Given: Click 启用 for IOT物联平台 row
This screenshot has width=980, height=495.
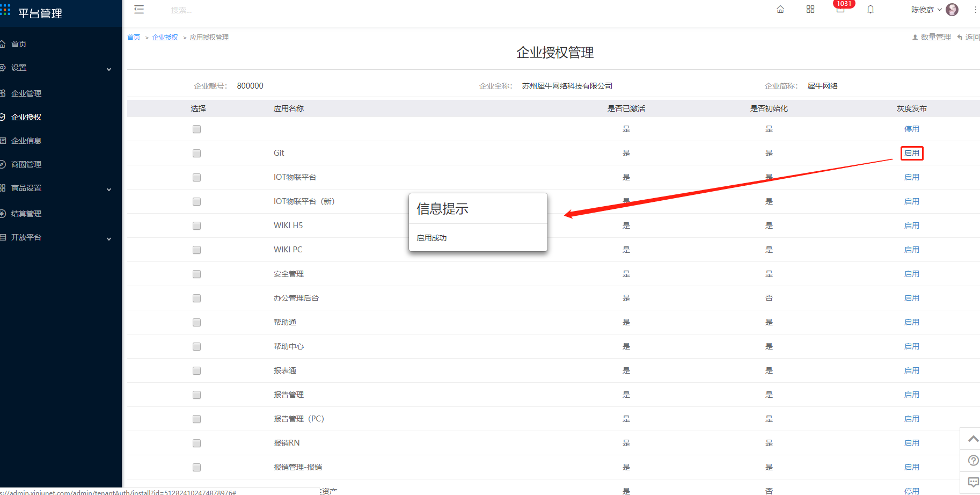Looking at the screenshot, I should 912,177.
